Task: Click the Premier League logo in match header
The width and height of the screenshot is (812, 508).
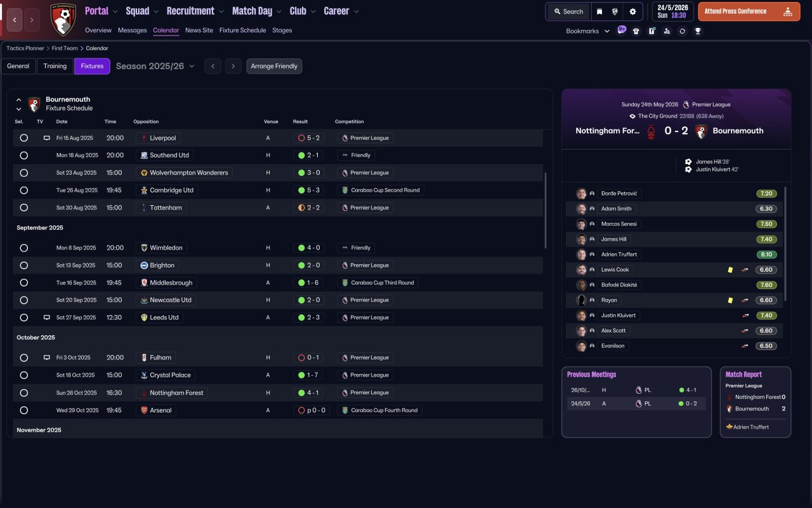Action: coord(686,105)
